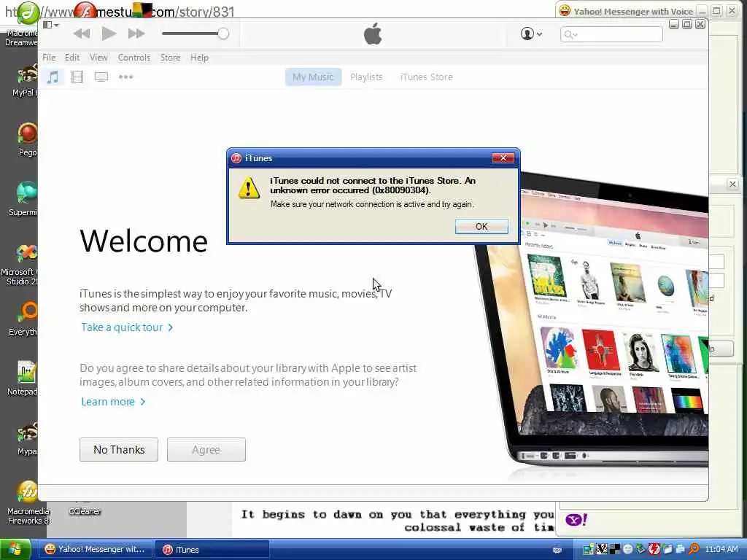
Task: Click the Yahoo Y! logo in Messenger window
Action: click(x=576, y=519)
